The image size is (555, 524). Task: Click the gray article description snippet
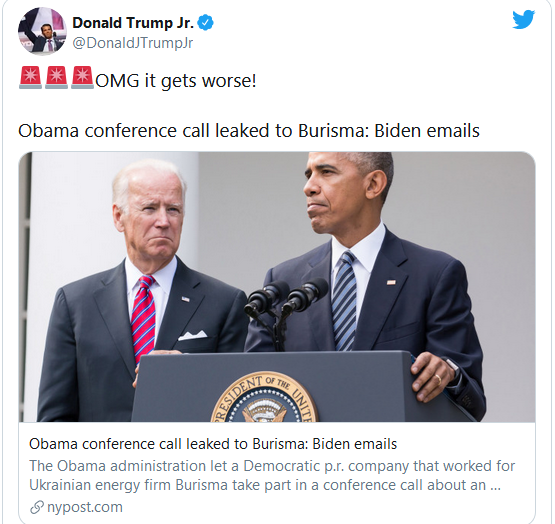[x=272, y=475]
